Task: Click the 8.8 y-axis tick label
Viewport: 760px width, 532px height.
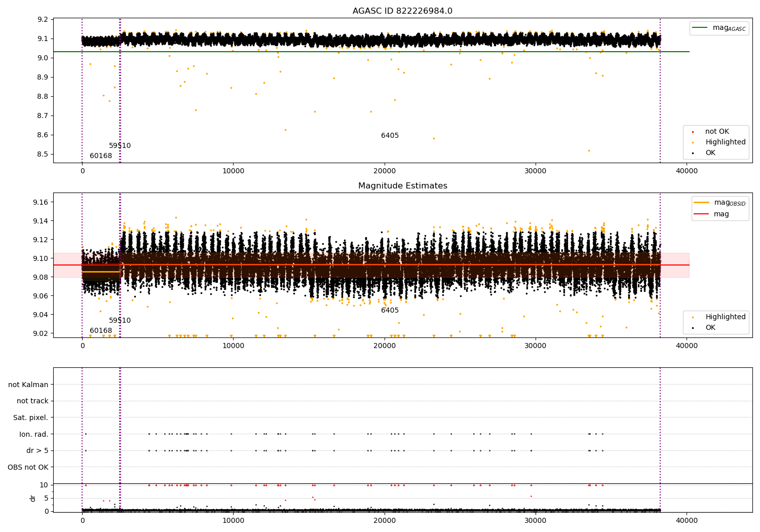Action: (43, 97)
